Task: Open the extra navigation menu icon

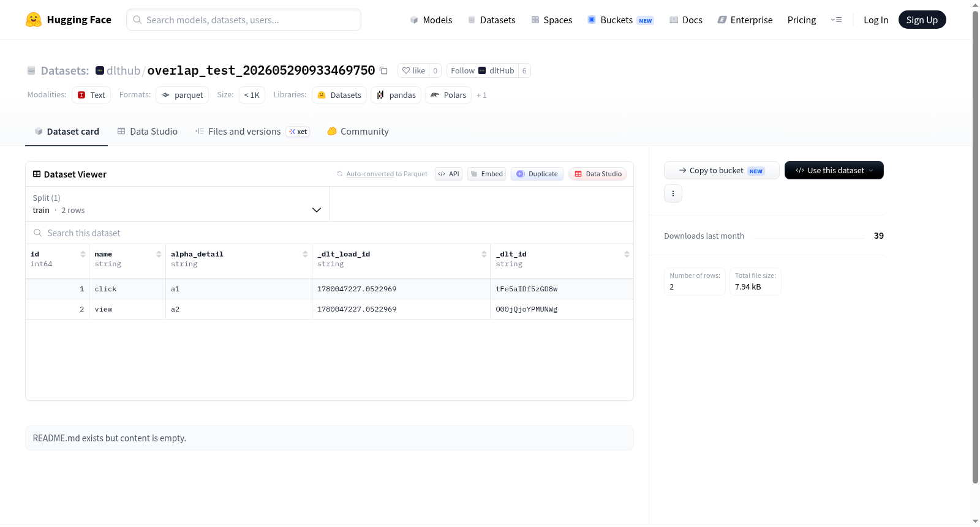Action: pyautogui.click(x=836, y=20)
